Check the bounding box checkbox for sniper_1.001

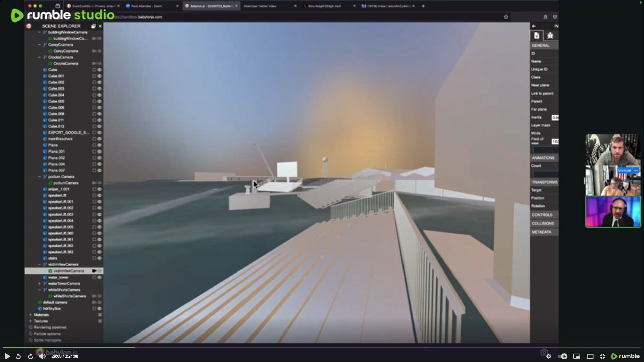[x=94, y=189]
